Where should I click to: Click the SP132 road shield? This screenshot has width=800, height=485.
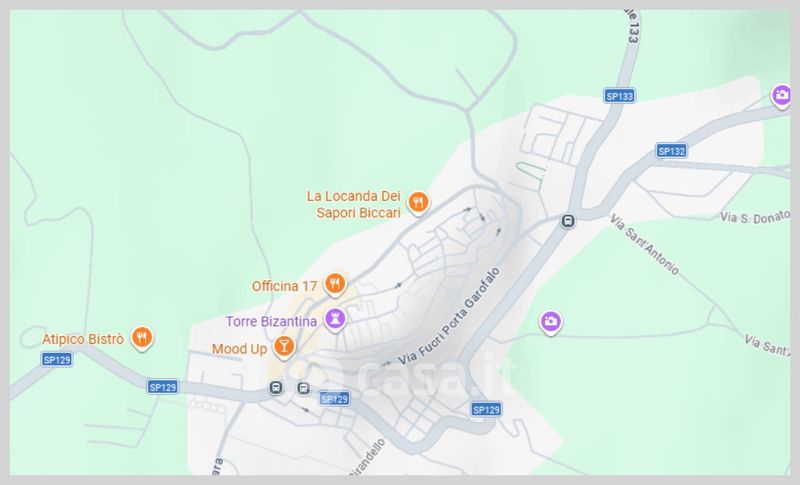671,151
